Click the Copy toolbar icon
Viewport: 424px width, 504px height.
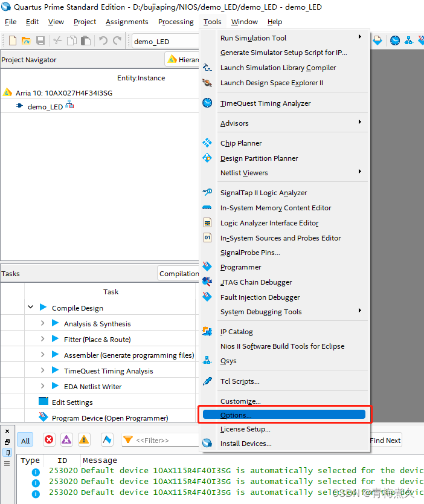click(x=72, y=40)
